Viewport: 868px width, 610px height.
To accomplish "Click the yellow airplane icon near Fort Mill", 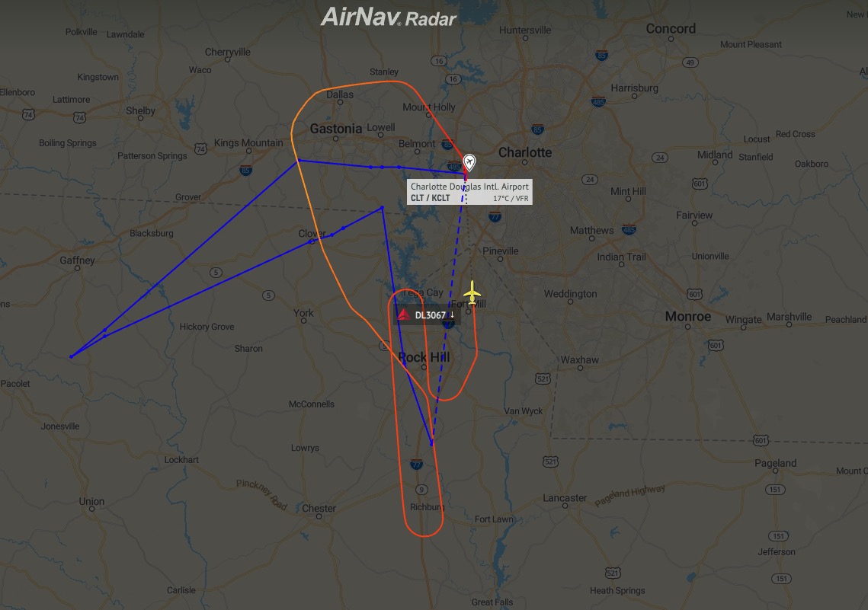I will tap(472, 292).
